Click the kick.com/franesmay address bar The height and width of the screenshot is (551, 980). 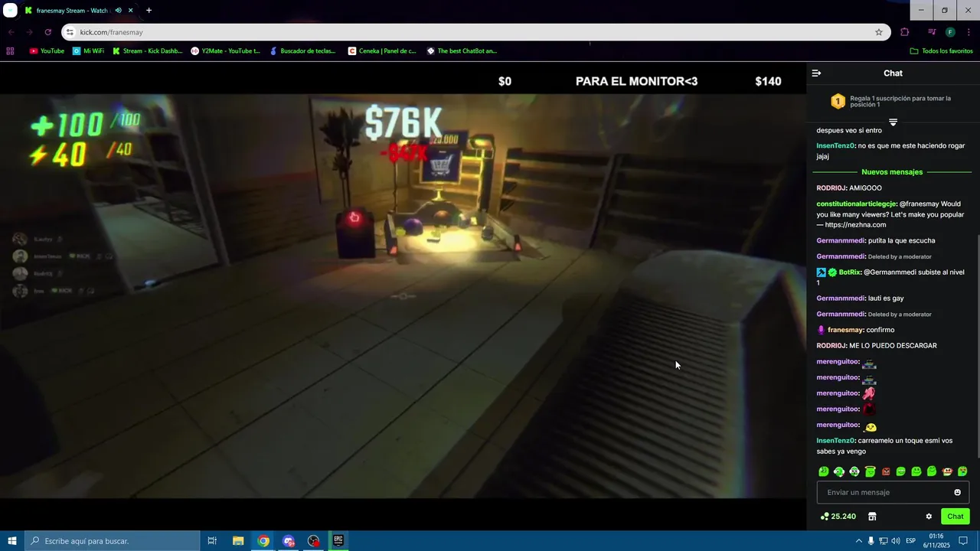(x=475, y=32)
